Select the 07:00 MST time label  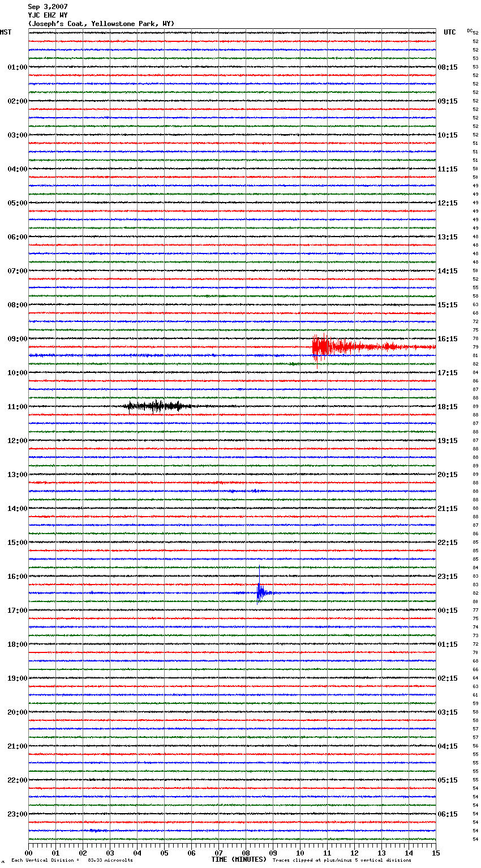pyautogui.click(x=18, y=271)
